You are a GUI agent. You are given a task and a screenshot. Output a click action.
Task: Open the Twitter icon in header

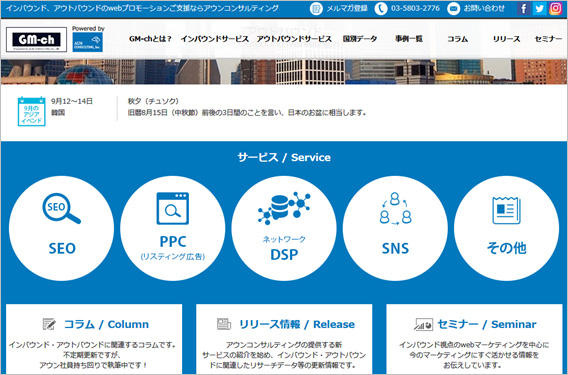539,8
